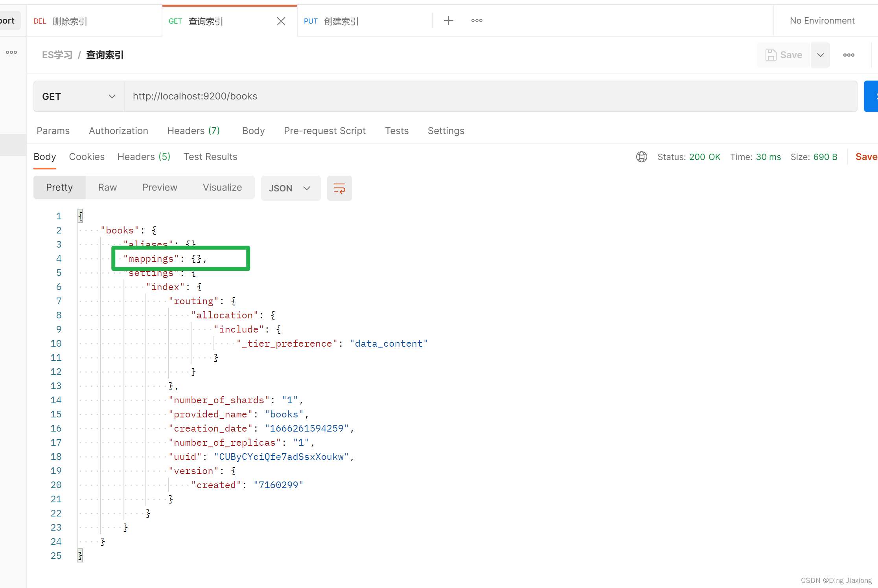
Task: Click the URL input field
Action: tap(491, 96)
